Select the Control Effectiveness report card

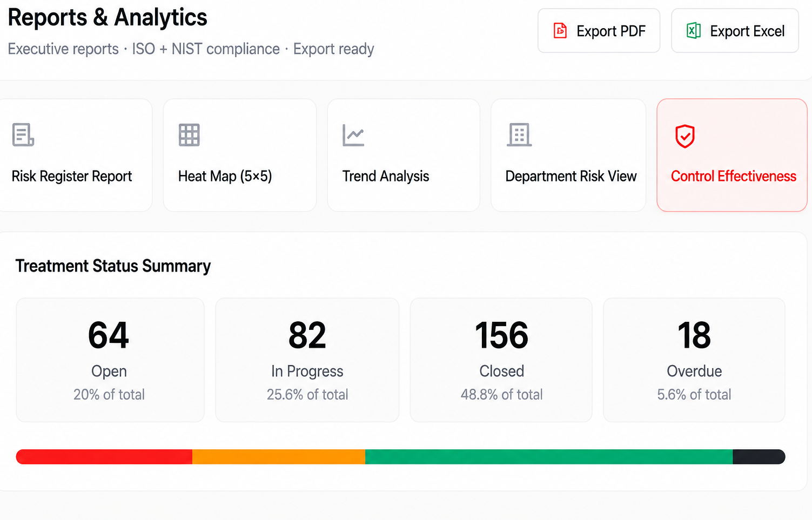pyautogui.click(x=732, y=155)
